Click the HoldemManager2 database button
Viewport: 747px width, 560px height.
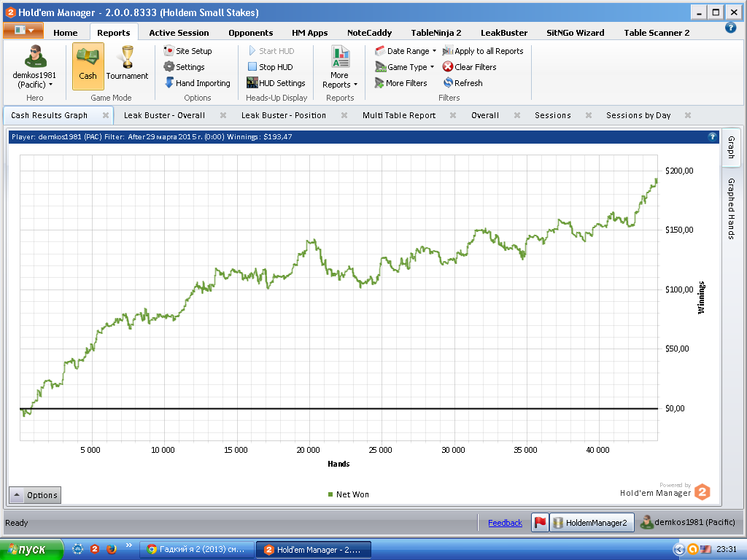click(592, 522)
